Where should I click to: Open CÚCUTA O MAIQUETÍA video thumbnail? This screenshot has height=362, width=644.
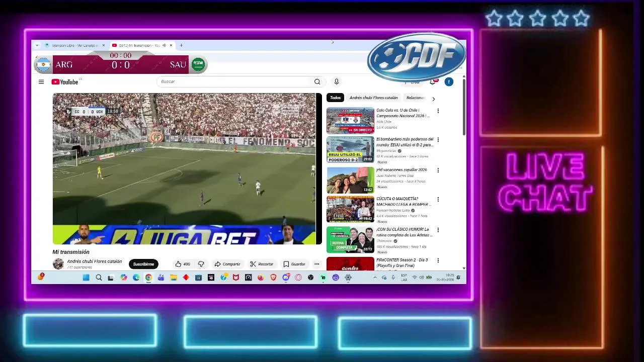point(350,209)
